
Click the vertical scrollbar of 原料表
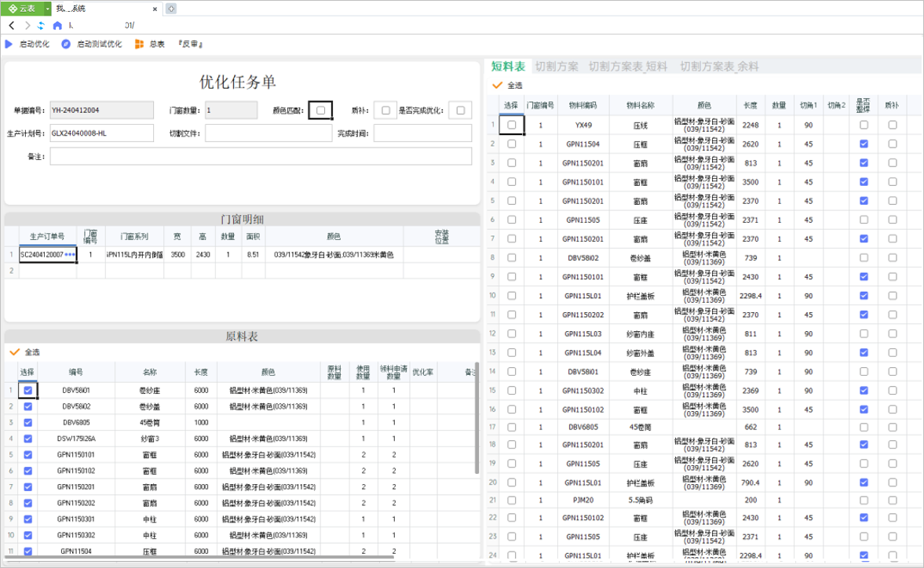point(477,418)
